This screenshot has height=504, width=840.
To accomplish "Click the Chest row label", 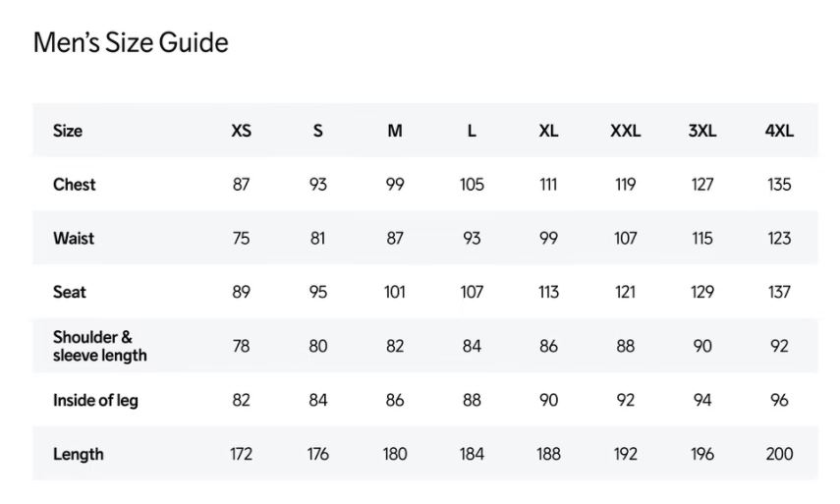I will (75, 185).
